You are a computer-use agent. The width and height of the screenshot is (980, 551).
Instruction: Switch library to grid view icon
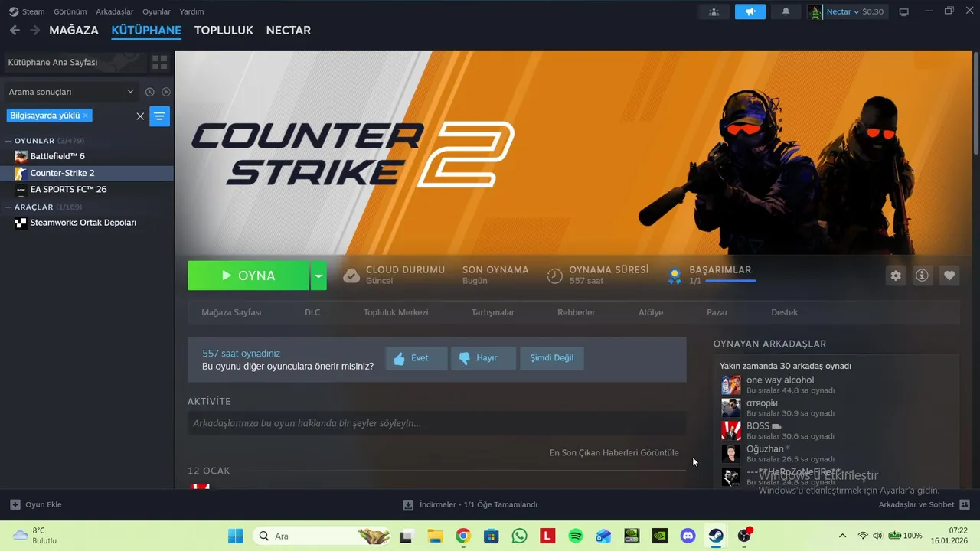[x=159, y=62]
